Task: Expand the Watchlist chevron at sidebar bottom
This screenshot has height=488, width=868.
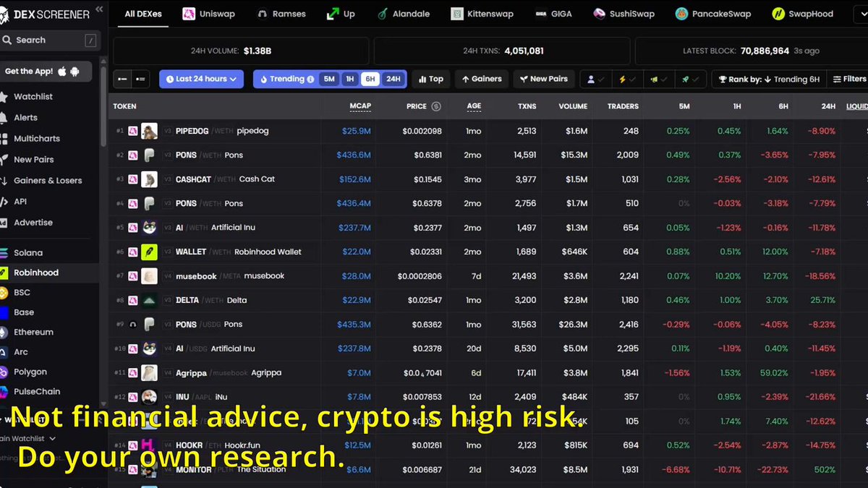Action: [x=52, y=438]
